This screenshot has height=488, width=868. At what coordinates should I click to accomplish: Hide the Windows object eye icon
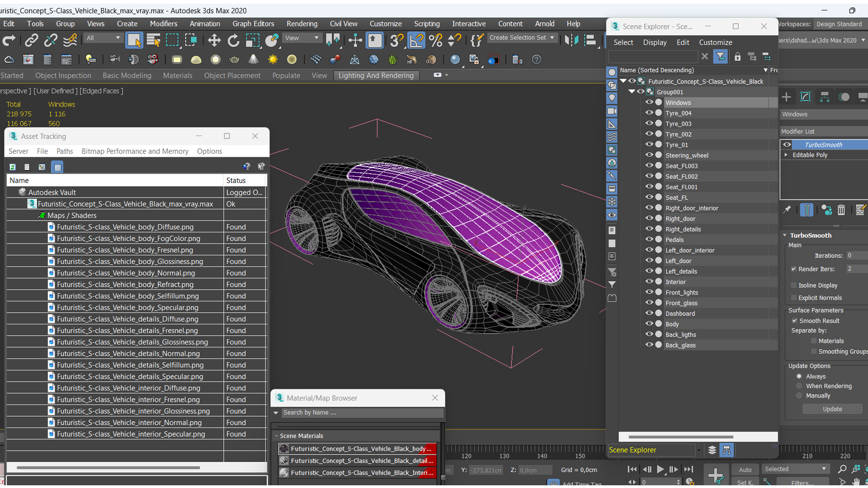649,102
